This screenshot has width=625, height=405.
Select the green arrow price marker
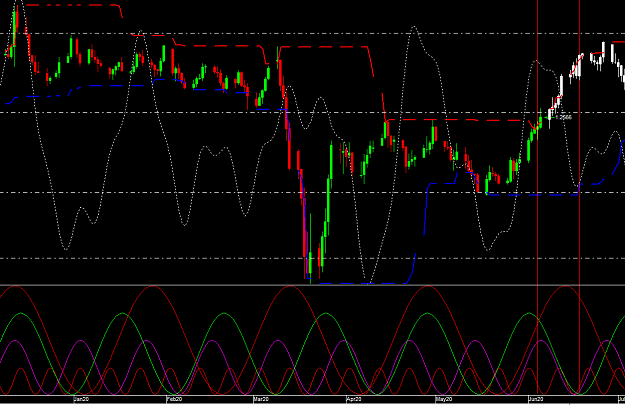pyautogui.click(x=547, y=118)
